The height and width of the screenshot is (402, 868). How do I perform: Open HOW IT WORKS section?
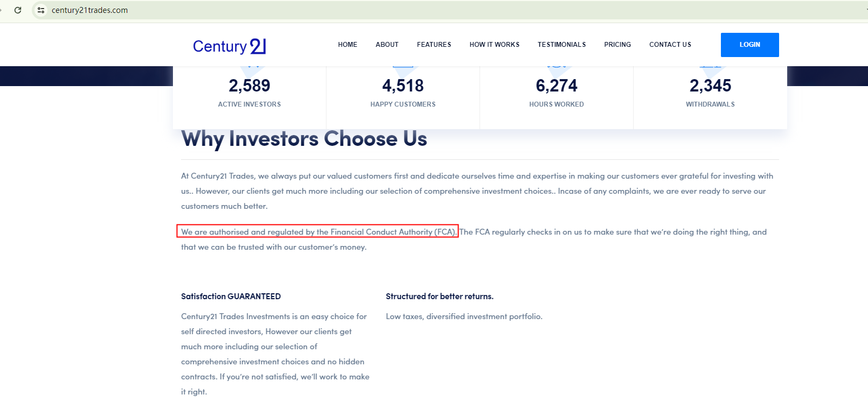[x=494, y=45]
